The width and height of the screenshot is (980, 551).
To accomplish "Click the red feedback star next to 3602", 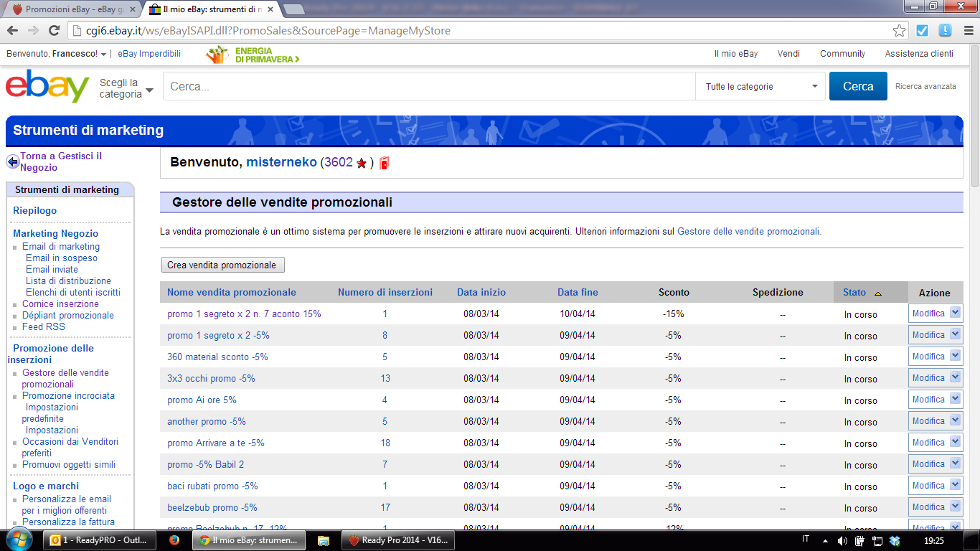I will coord(362,164).
